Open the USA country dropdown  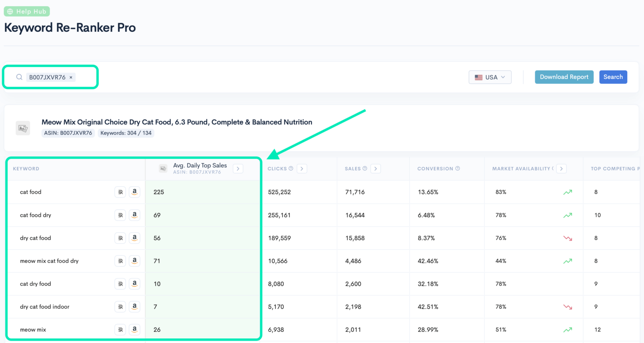(x=490, y=77)
